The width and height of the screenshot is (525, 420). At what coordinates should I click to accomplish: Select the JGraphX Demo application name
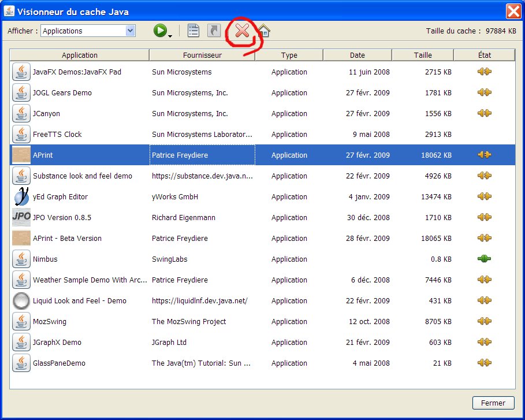(57, 342)
